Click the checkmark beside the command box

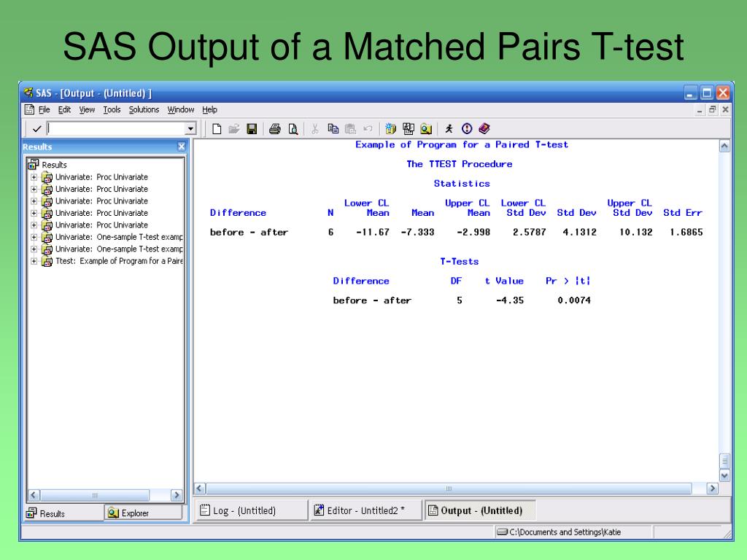click(x=36, y=129)
